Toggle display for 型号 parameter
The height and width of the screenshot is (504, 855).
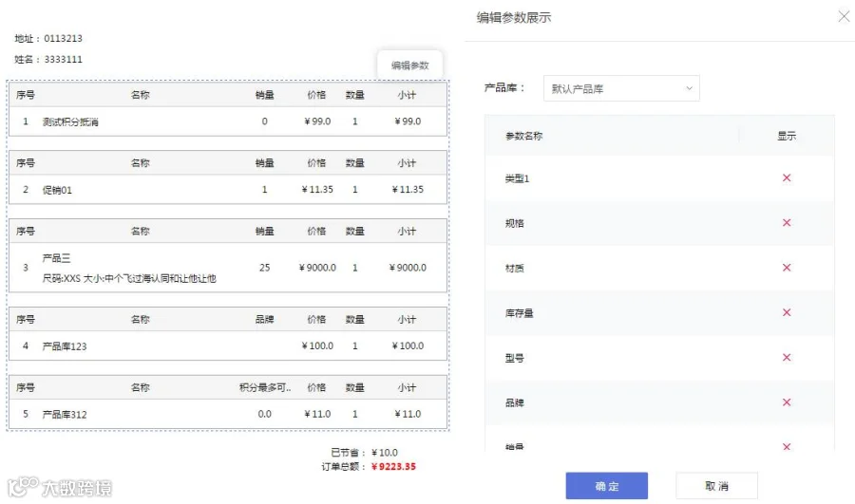coord(787,358)
